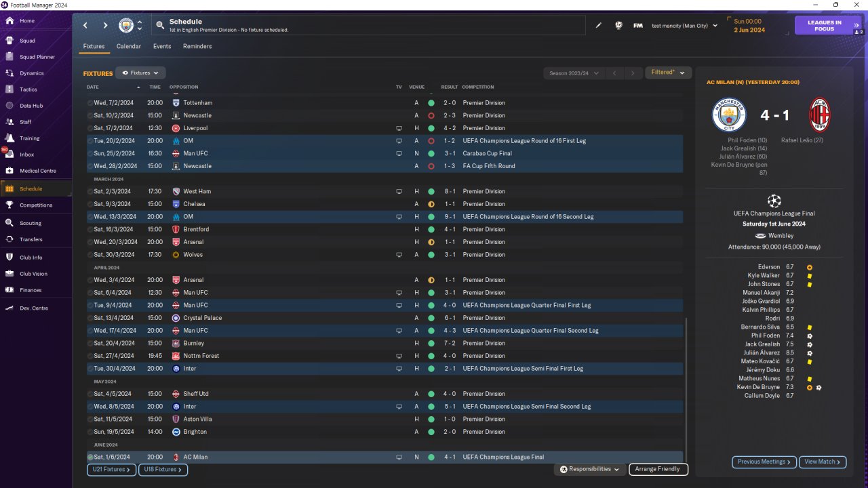Click the large Manchester City crest
Image resolution: width=868 pixels, height=488 pixels.
coord(729,115)
